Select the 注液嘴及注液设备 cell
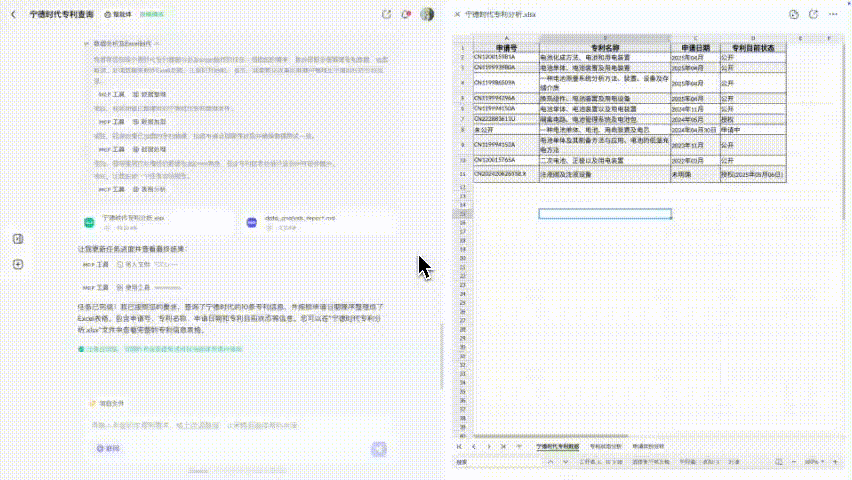The width and height of the screenshot is (852, 480). tap(605, 174)
